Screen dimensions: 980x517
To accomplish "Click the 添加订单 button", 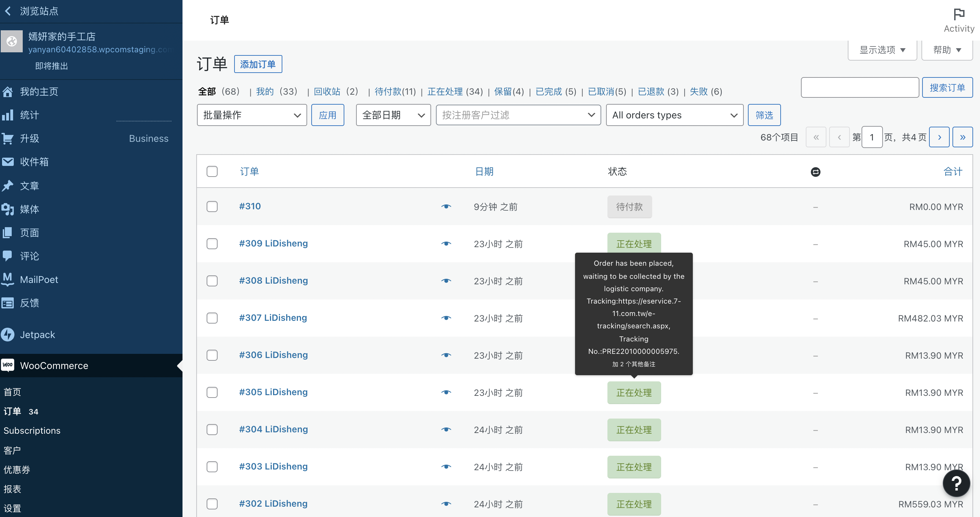I will pos(258,64).
